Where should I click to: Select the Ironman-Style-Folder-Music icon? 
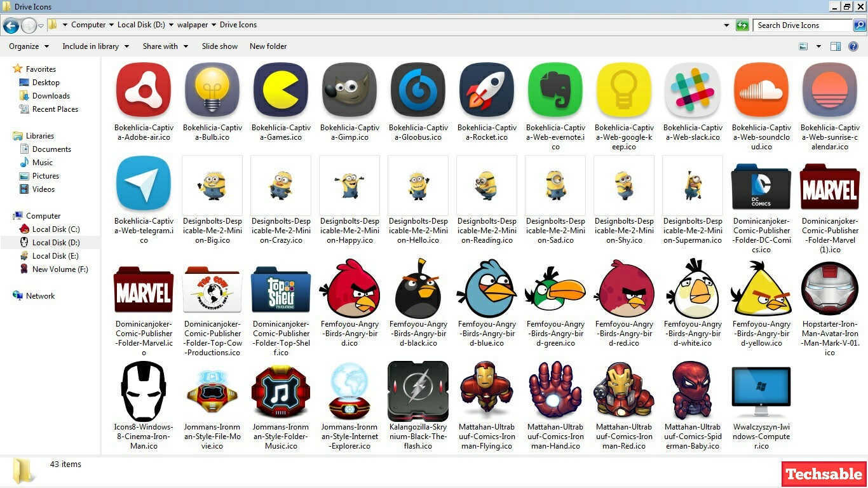[281, 391]
